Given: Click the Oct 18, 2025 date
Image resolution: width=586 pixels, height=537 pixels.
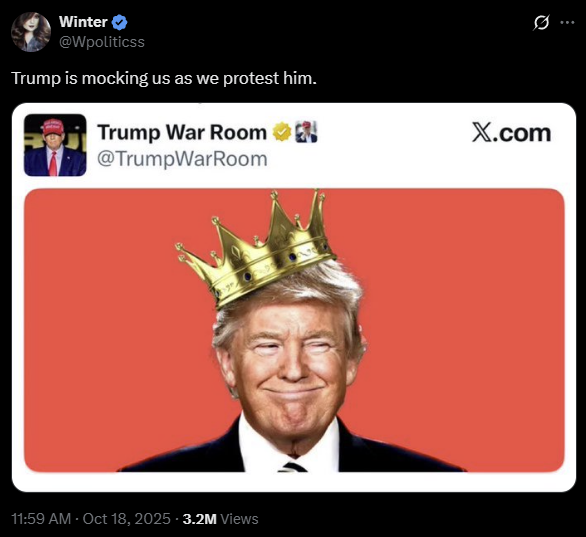Looking at the screenshot, I should coord(126,519).
